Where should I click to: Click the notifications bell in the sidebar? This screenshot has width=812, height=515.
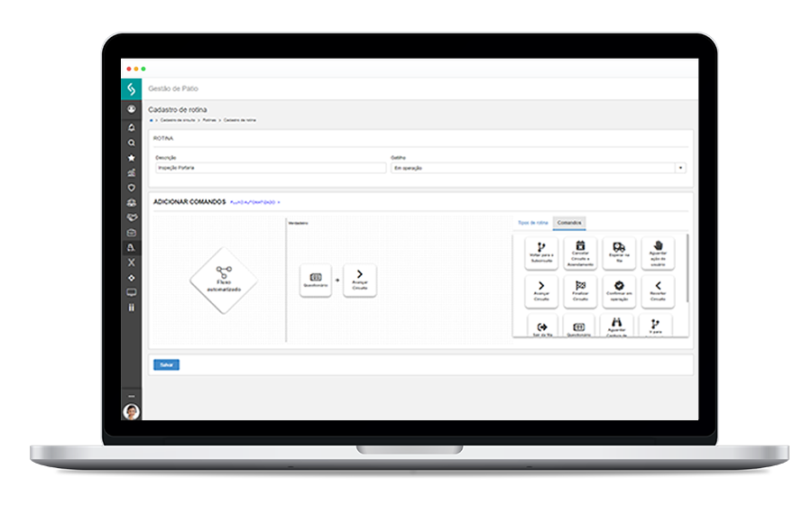[x=132, y=127]
